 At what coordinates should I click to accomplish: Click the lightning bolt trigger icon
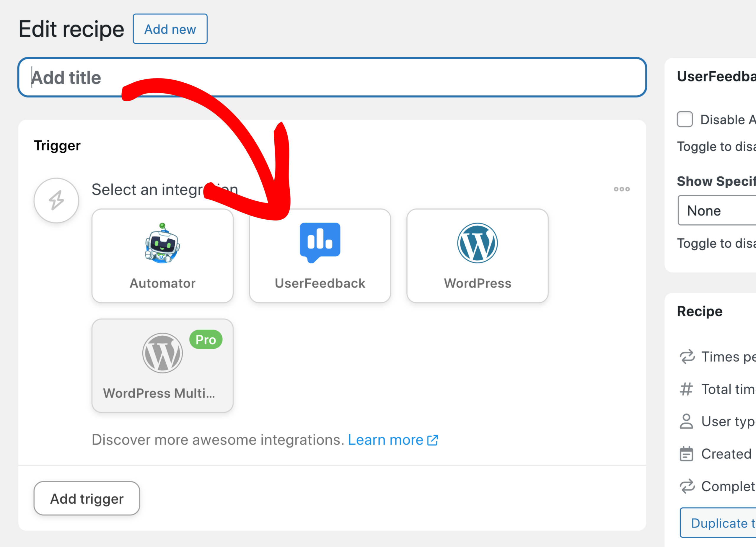point(56,200)
